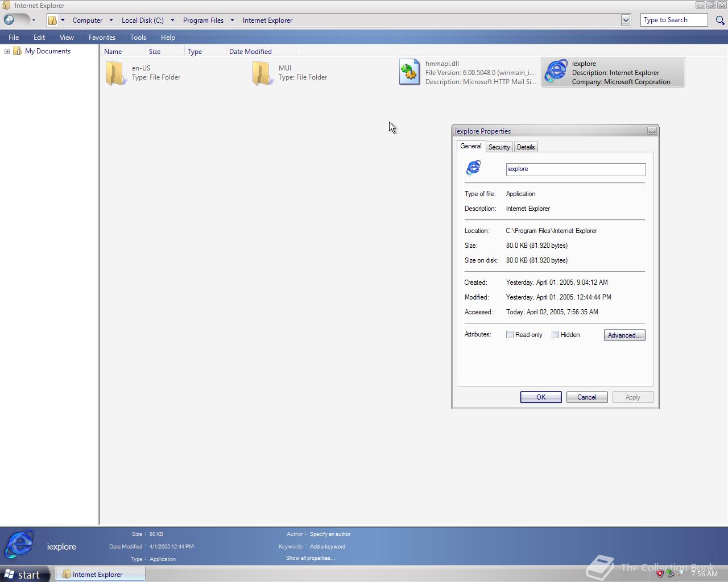Click the iexplore filename text field
This screenshot has height=582, width=728.
click(x=576, y=169)
